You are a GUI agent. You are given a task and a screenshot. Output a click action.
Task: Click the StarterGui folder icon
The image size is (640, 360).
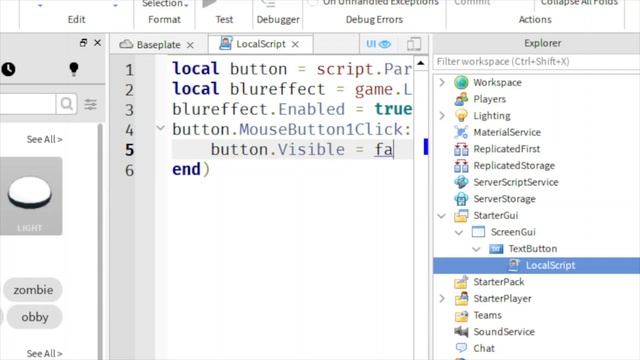pyautogui.click(x=461, y=216)
